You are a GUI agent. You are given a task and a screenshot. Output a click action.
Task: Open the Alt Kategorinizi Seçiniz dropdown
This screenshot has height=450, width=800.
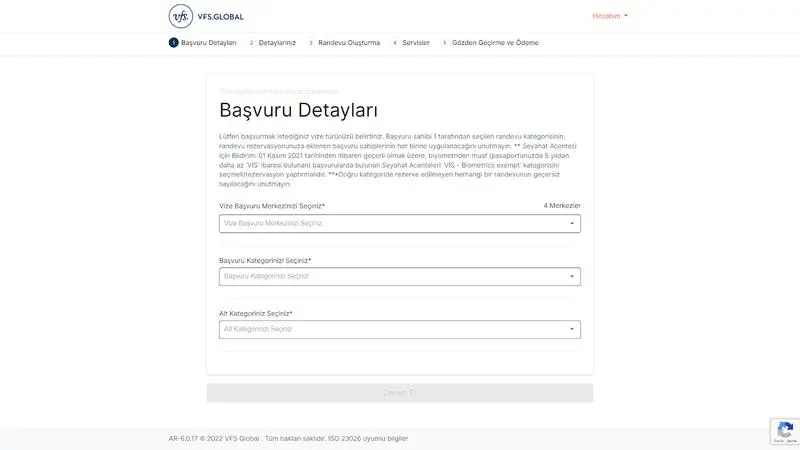[x=399, y=330]
